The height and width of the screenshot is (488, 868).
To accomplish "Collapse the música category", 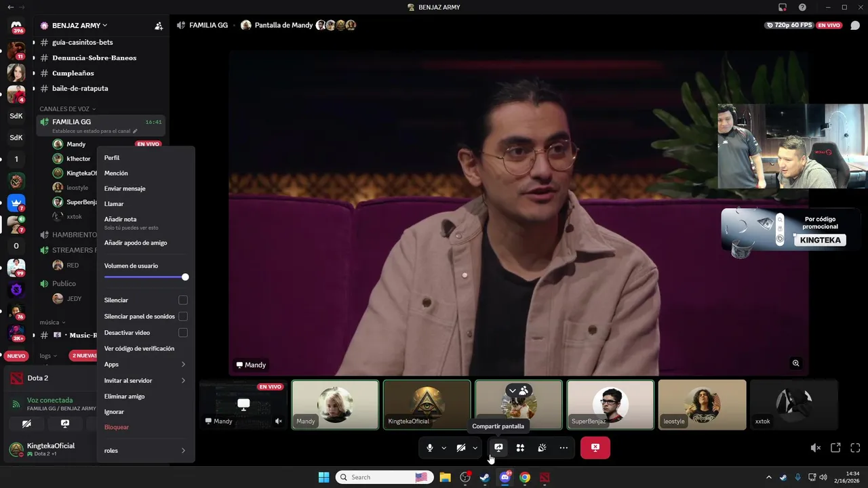I will 52,322.
